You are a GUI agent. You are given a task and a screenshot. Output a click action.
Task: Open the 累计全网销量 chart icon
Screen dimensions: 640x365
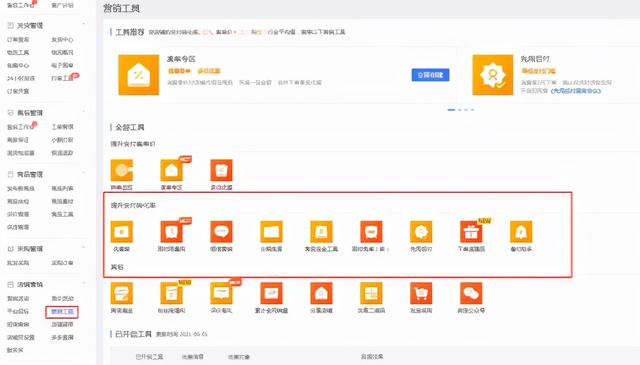tap(271, 293)
